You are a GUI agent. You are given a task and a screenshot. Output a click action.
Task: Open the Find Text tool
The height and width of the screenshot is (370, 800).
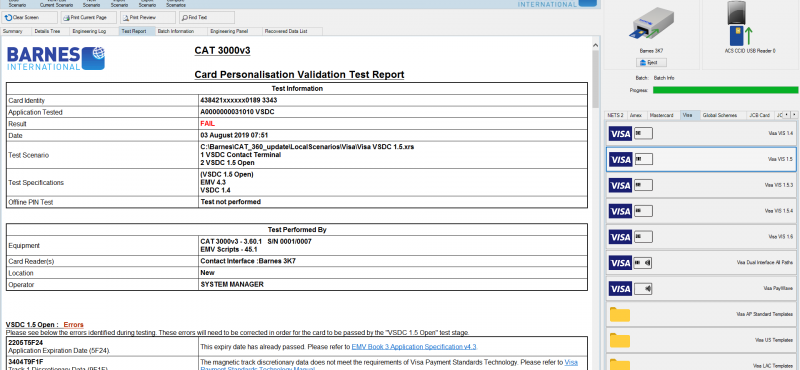[207, 17]
